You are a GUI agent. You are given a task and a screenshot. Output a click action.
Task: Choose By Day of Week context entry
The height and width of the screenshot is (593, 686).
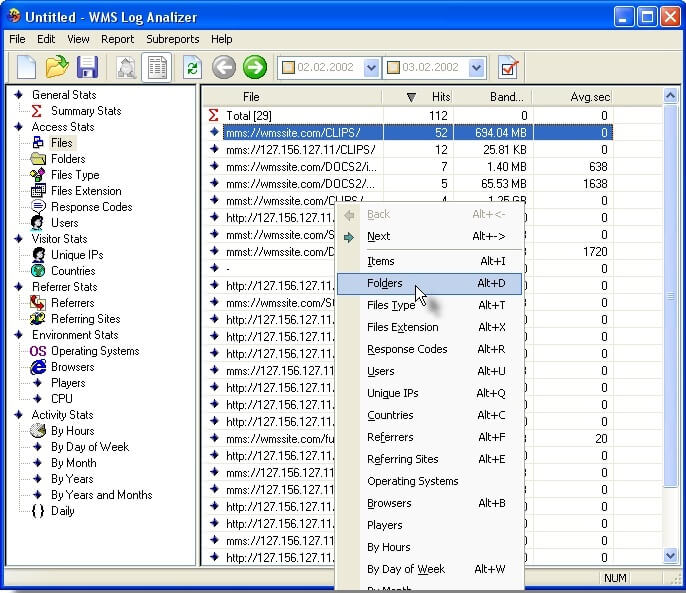point(429,569)
